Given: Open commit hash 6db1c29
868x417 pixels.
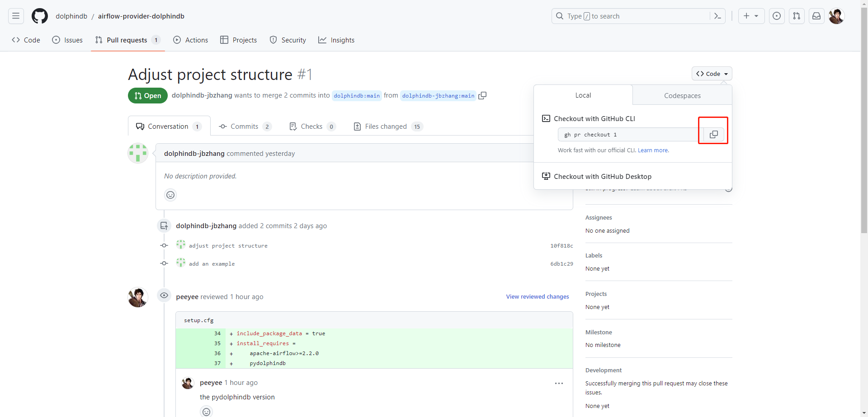Looking at the screenshot, I should click(561, 264).
